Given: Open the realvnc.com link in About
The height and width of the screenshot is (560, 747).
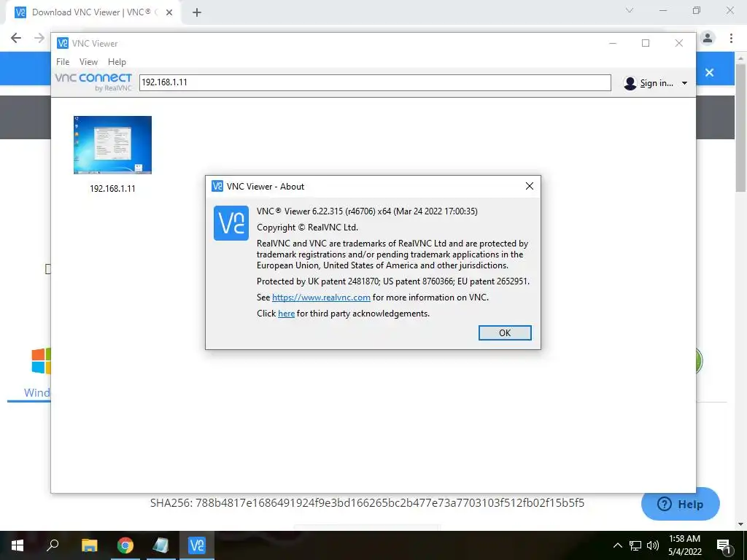Looking at the screenshot, I should (321, 297).
